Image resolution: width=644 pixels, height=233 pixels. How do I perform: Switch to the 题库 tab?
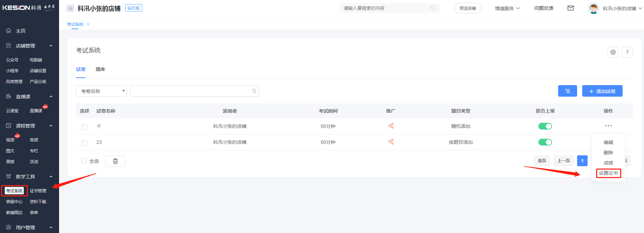click(x=100, y=69)
